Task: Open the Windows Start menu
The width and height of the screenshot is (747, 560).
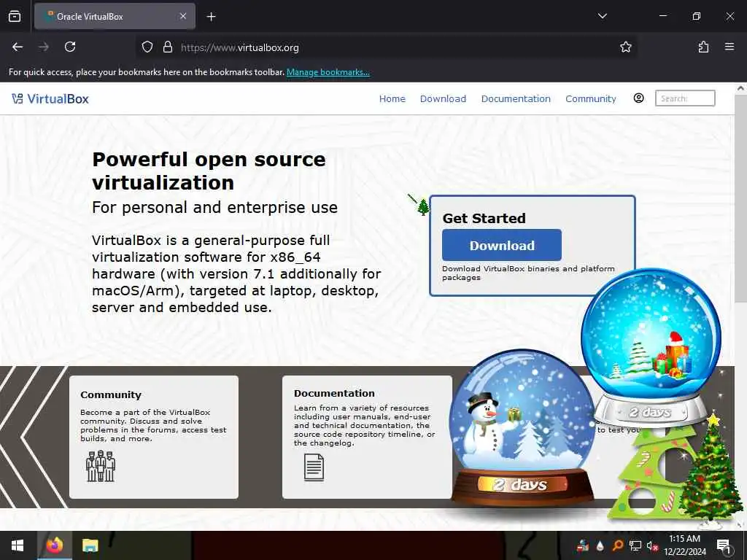Action: click(x=18, y=545)
